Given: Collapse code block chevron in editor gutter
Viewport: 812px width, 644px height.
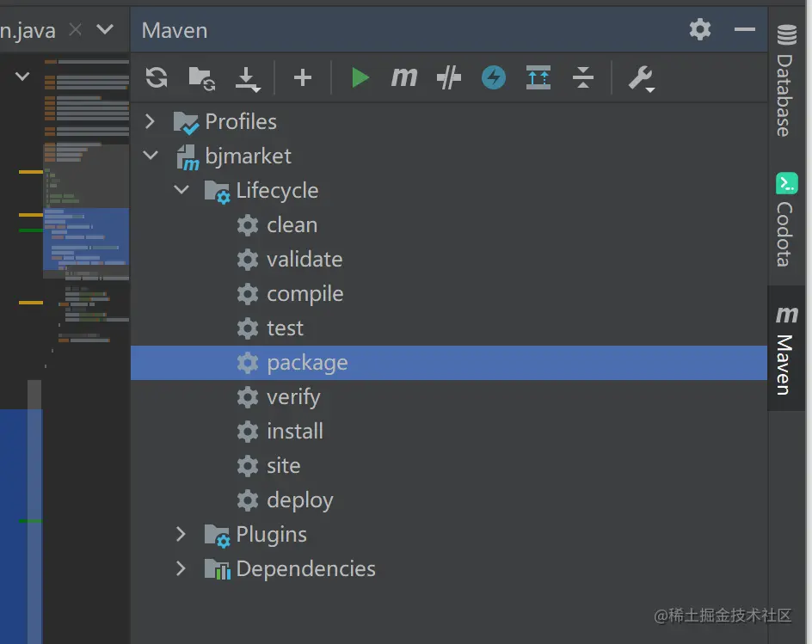Looking at the screenshot, I should pos(22,77).
